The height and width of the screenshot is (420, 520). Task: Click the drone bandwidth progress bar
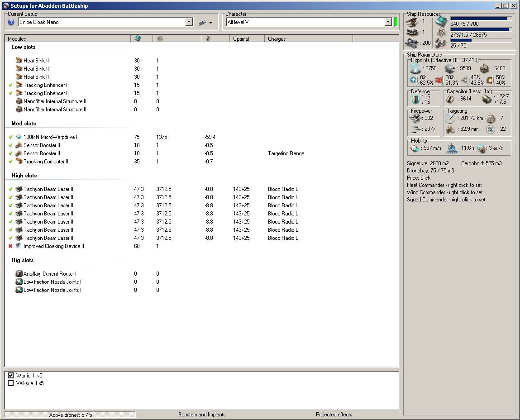click(481, 40)
